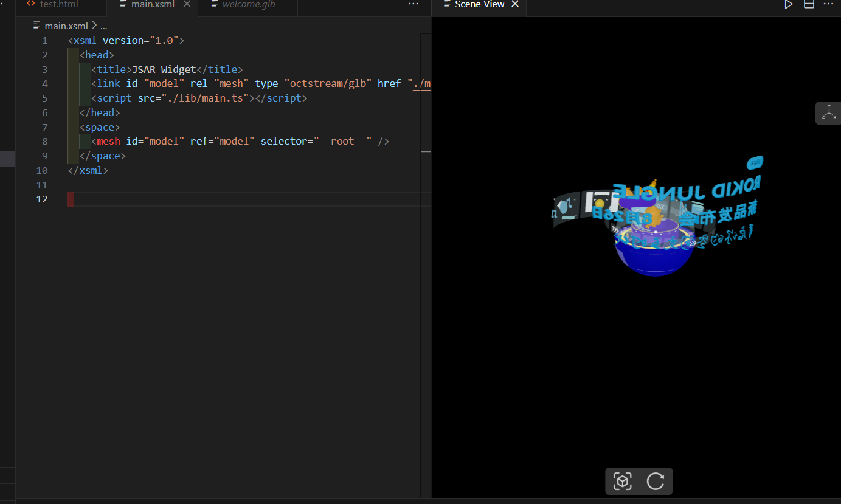Click the ref="model" attribute
The image size is (841, 504).
coord(223,142)
